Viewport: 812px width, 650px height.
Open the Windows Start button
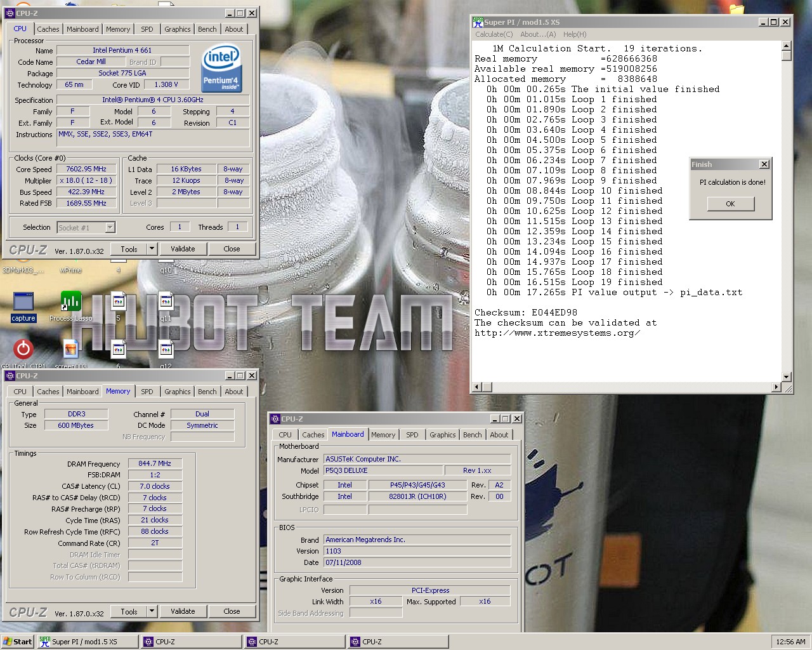[x=18, y=641]
